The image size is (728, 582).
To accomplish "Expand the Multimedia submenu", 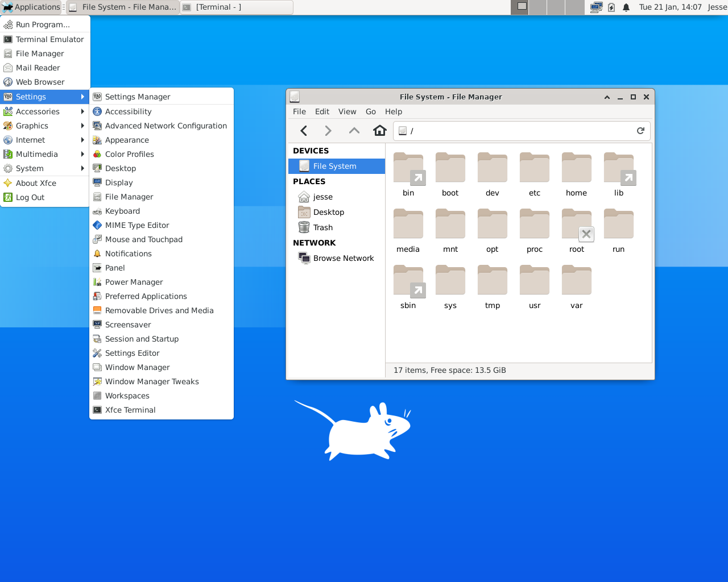I will [45, 154].
